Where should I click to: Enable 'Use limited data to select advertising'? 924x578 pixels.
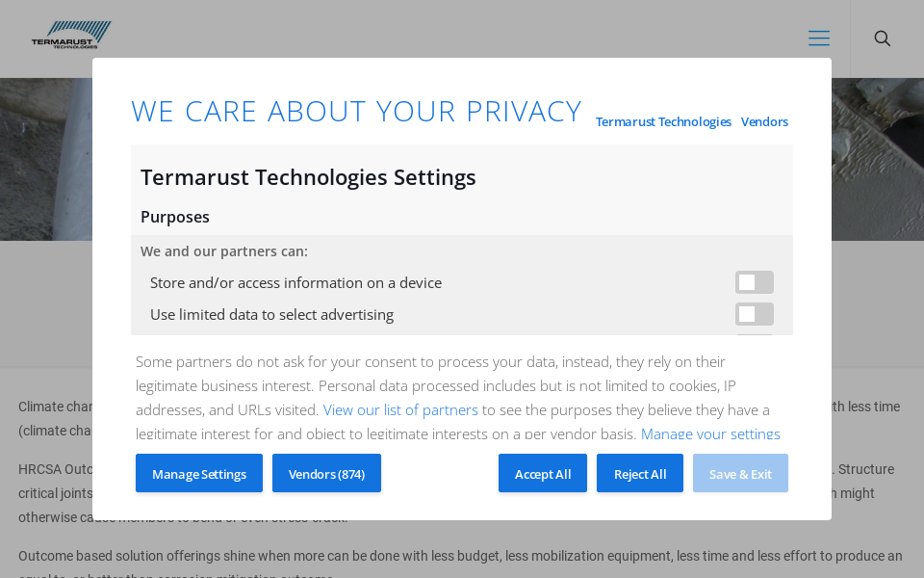[754, 314]
